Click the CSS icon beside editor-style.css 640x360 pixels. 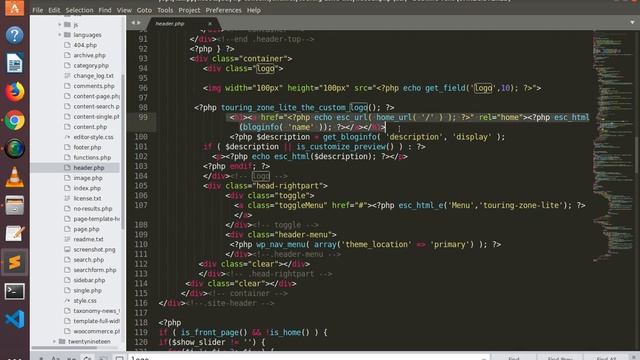(67, 137)
